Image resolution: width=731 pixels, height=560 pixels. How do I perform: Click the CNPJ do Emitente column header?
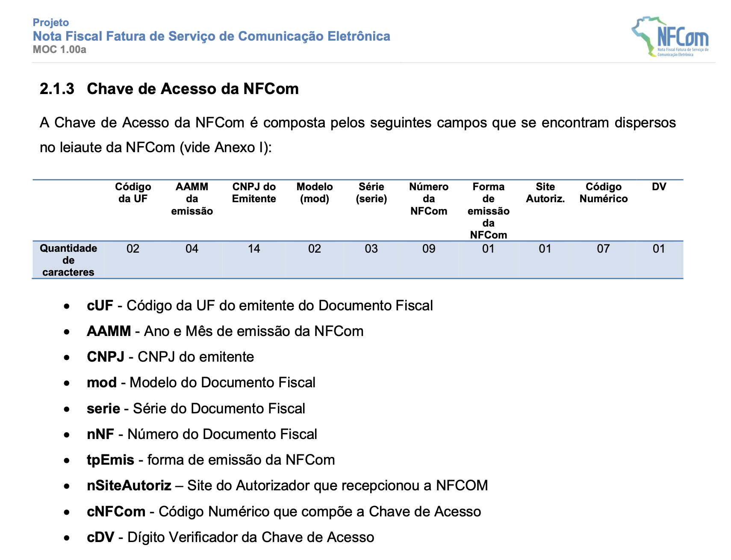click(x=254, y=193)
